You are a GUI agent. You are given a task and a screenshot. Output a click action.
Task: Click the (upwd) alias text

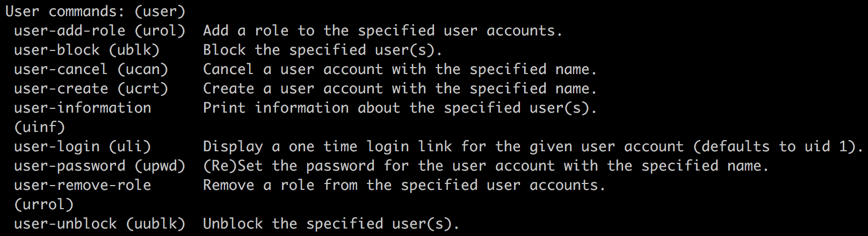tap(160, 166)
